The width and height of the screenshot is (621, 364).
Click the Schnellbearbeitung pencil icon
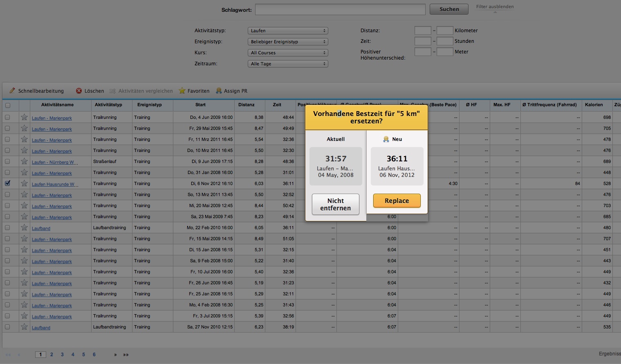(12, 91)
